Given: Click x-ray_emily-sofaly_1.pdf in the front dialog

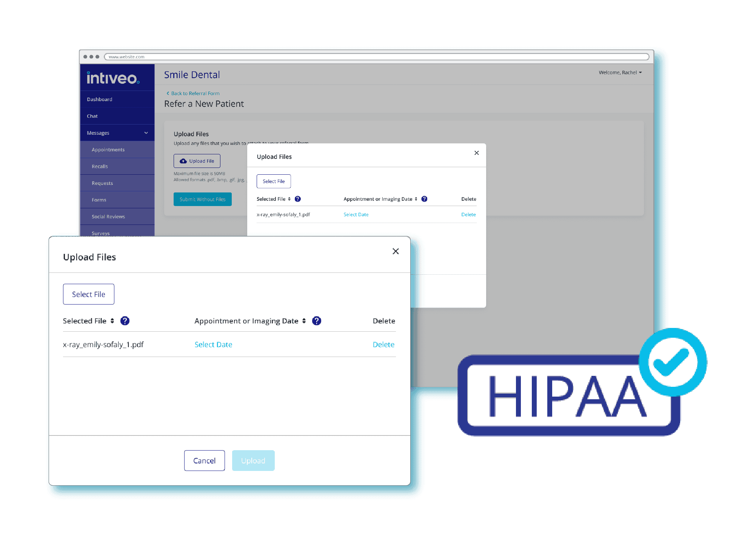Looking at the screenshot, I should (103, 345).
